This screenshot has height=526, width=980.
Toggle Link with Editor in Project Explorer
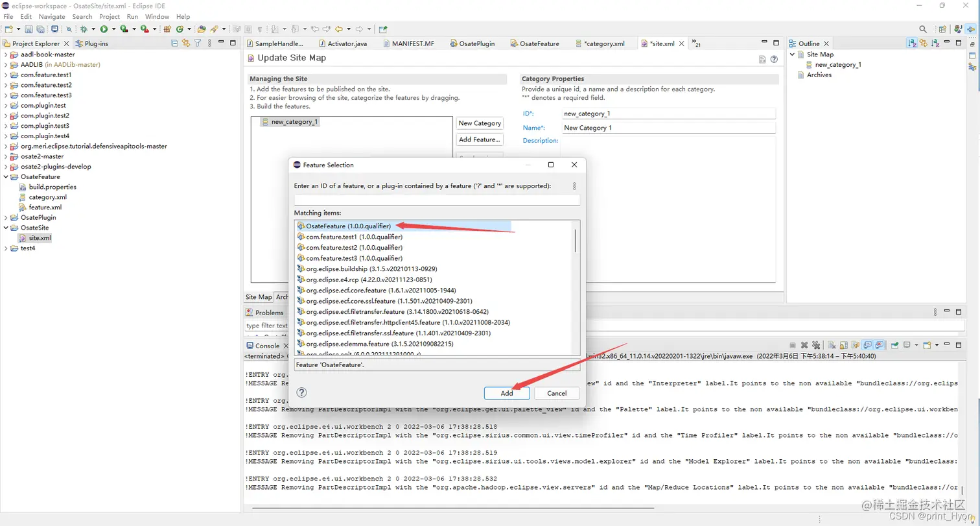coord(186,43)
